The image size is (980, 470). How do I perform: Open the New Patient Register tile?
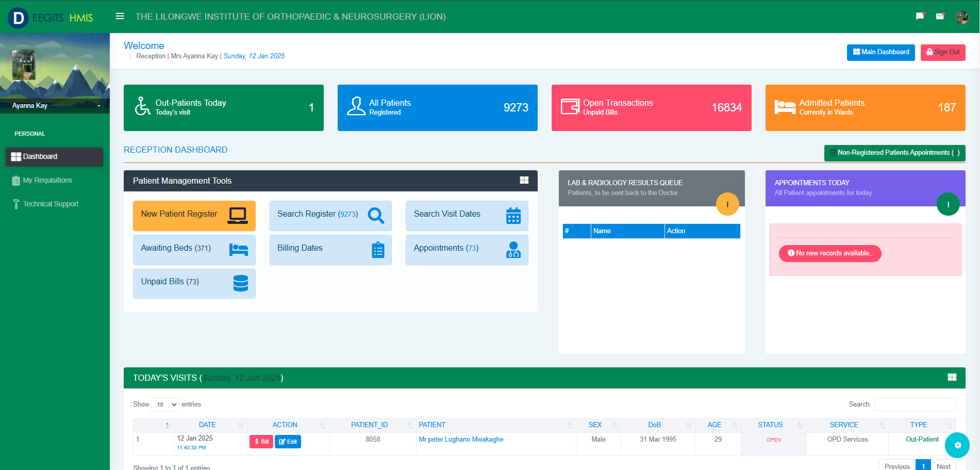pyautogui.click(x=194, y=215)
